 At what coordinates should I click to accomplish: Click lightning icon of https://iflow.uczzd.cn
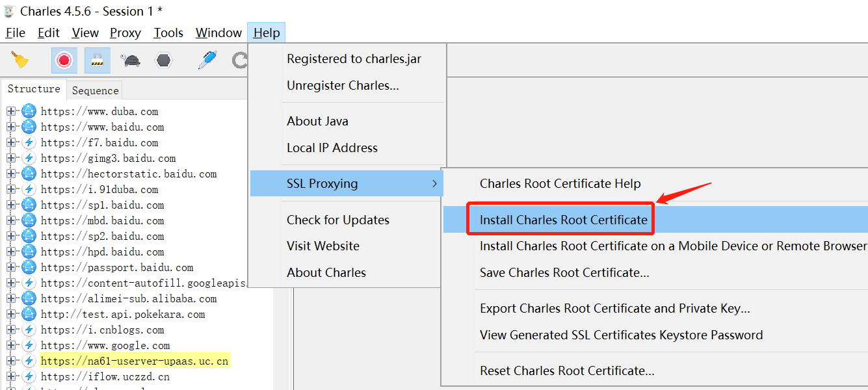coord(29,376)
